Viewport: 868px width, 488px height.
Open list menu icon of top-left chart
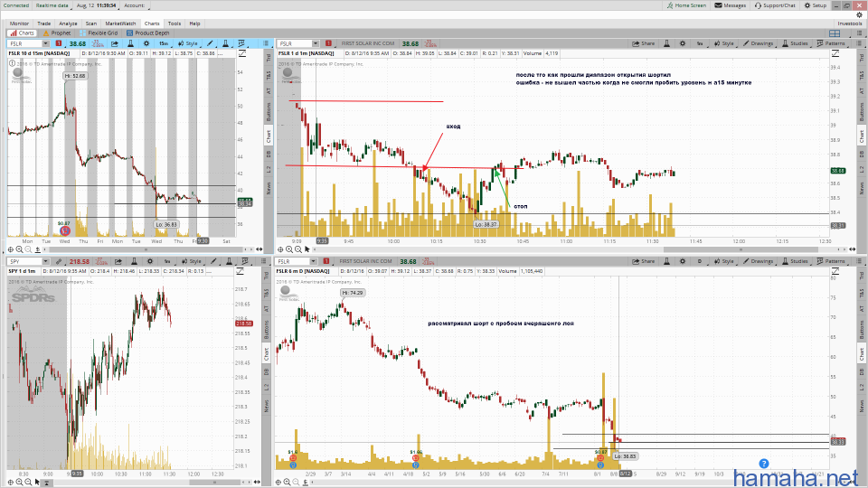click(x=266, y=43)
